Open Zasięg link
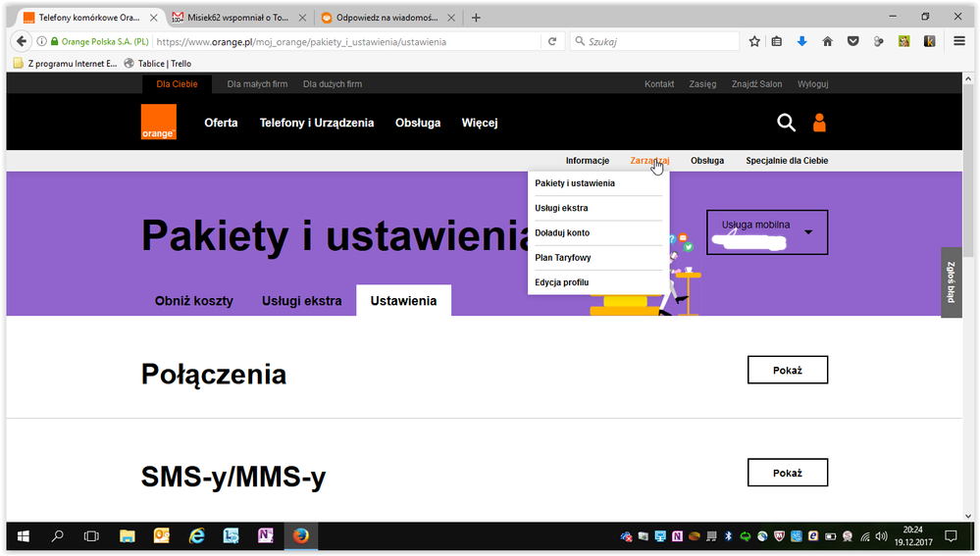The width and height of the screenshot is (980, 556). [702, 83]
